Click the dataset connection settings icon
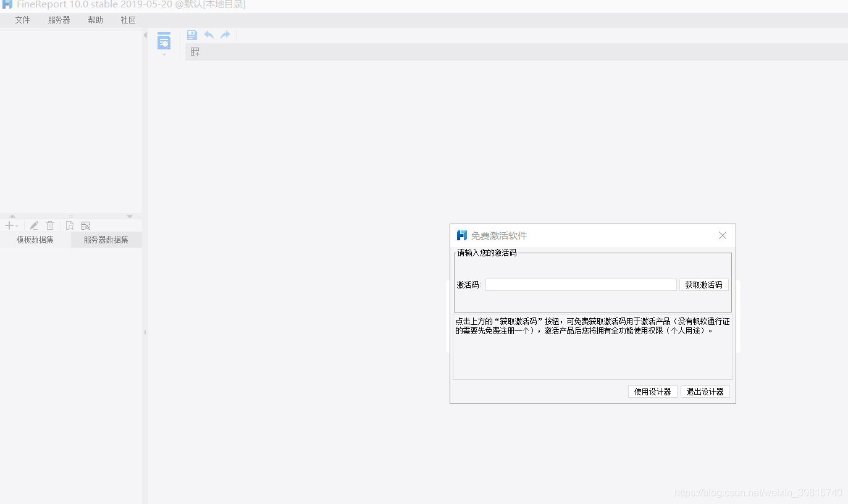The height and width of the screenshot is (504, 848). pyautogui.click(x=86, y=226)
